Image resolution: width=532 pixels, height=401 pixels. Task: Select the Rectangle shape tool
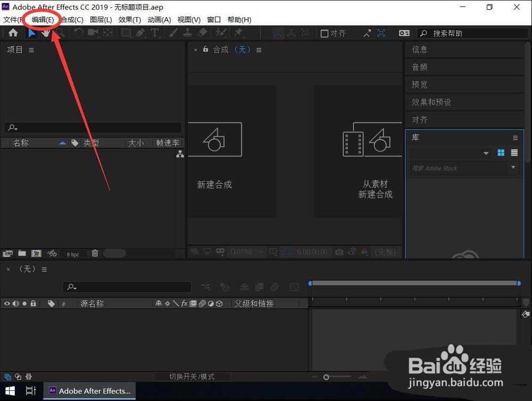click(x=126, y=33)
